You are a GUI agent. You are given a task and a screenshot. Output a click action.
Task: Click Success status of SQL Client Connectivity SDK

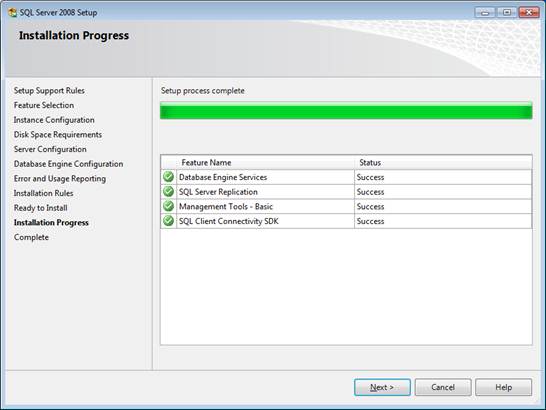[370, 221]
